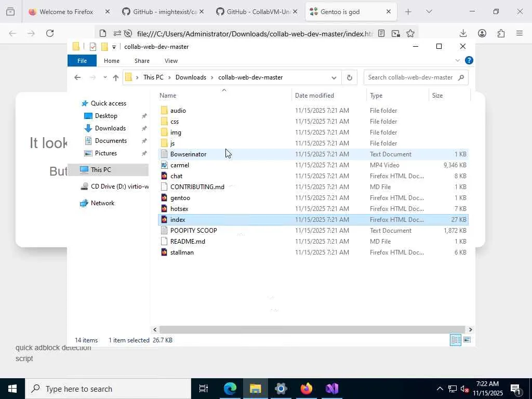Click the Windows Start button
The image size is (532, 399).
tap(12, 389)
